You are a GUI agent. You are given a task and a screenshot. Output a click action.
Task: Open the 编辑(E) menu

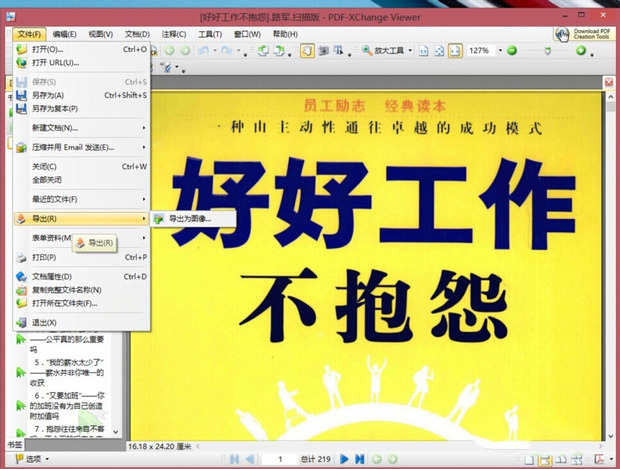tap(64, 34)
